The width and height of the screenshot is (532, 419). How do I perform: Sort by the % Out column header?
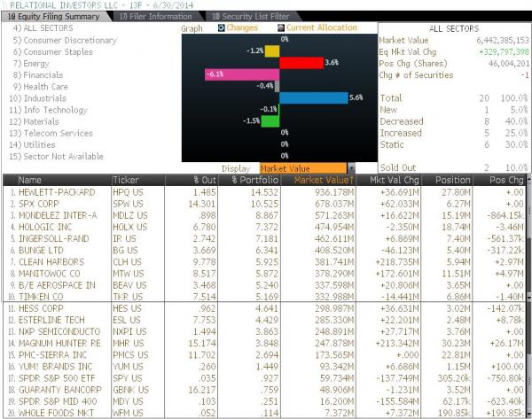192,180
